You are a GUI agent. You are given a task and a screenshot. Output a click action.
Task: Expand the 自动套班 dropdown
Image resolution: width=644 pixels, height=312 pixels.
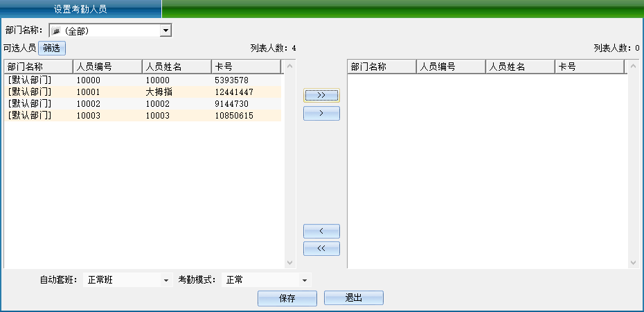[x=166, y=280]
